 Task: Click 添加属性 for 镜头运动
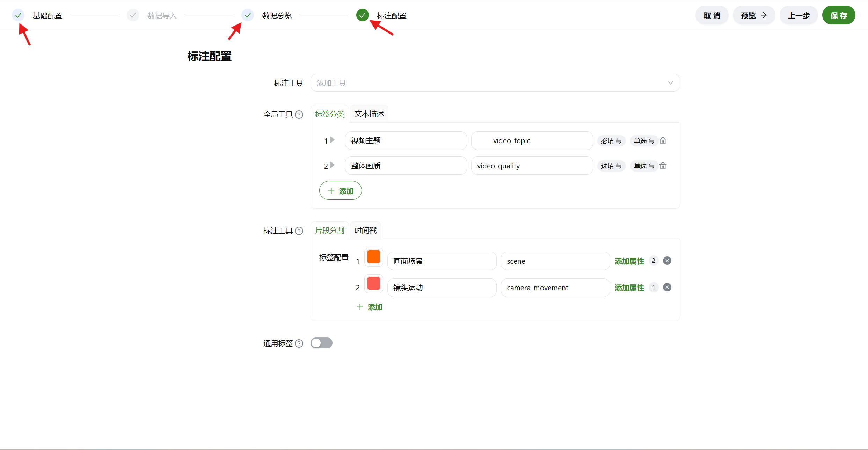(629, 288)
